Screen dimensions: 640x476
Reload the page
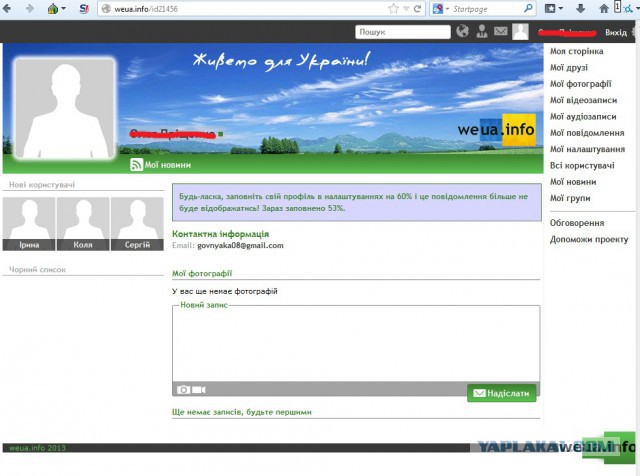(x=417, y=9)
